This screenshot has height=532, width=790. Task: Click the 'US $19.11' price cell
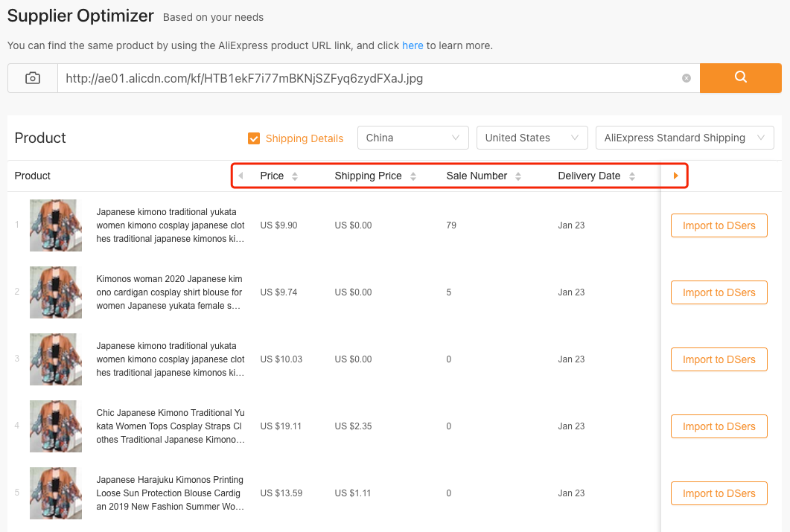281,426
